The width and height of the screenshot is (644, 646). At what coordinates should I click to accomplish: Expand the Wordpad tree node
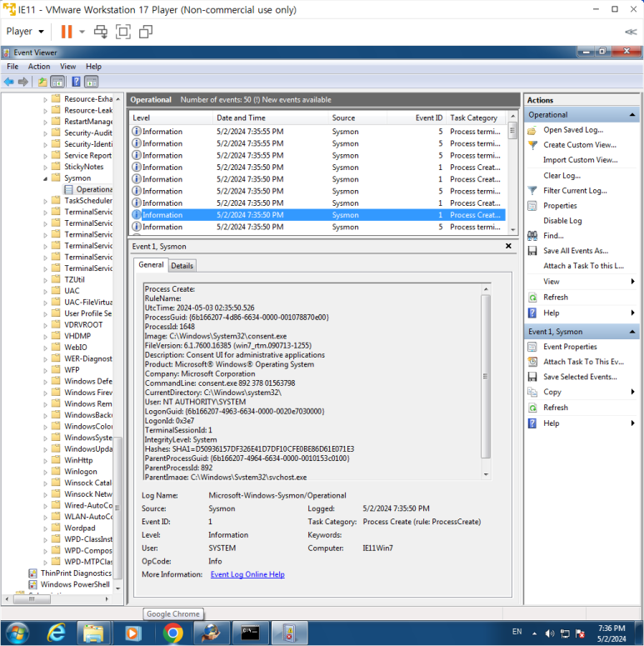click(x=45, y=528)
